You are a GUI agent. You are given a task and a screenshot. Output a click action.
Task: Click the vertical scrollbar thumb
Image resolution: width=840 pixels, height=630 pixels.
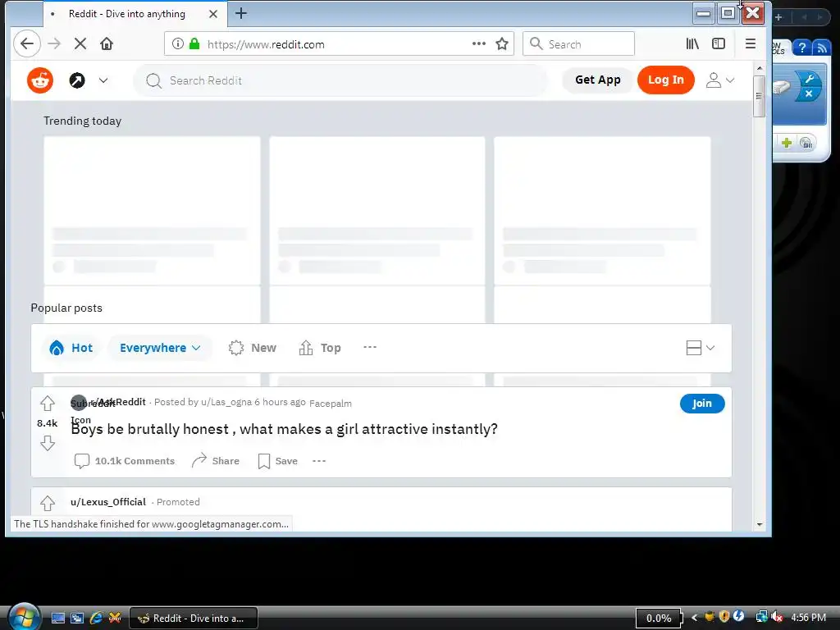(x=759, y=96)
